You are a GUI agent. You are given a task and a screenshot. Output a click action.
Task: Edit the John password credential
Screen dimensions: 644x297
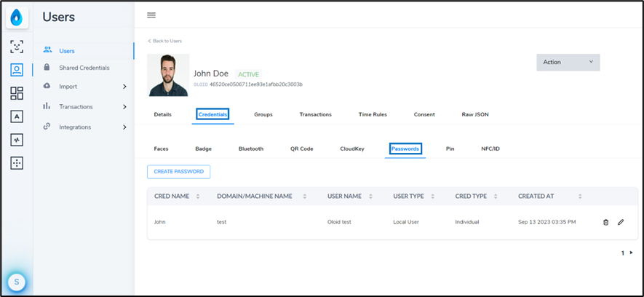coord(621,222)
